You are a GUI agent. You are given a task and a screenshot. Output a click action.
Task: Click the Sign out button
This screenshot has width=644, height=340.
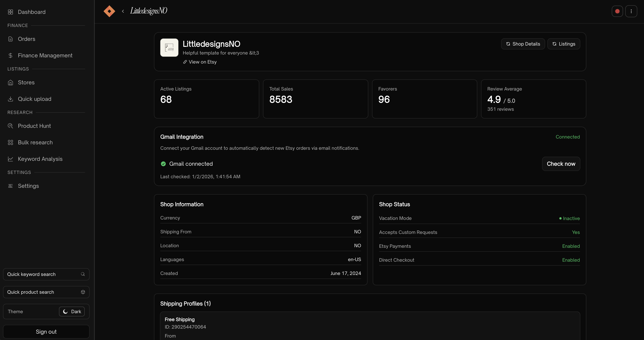[46, 332]
